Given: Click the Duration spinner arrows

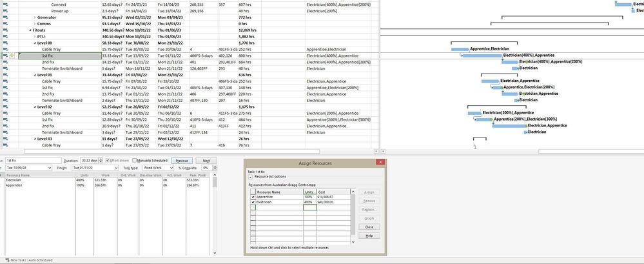Looking at the screenshot, I should pos(101,161).
